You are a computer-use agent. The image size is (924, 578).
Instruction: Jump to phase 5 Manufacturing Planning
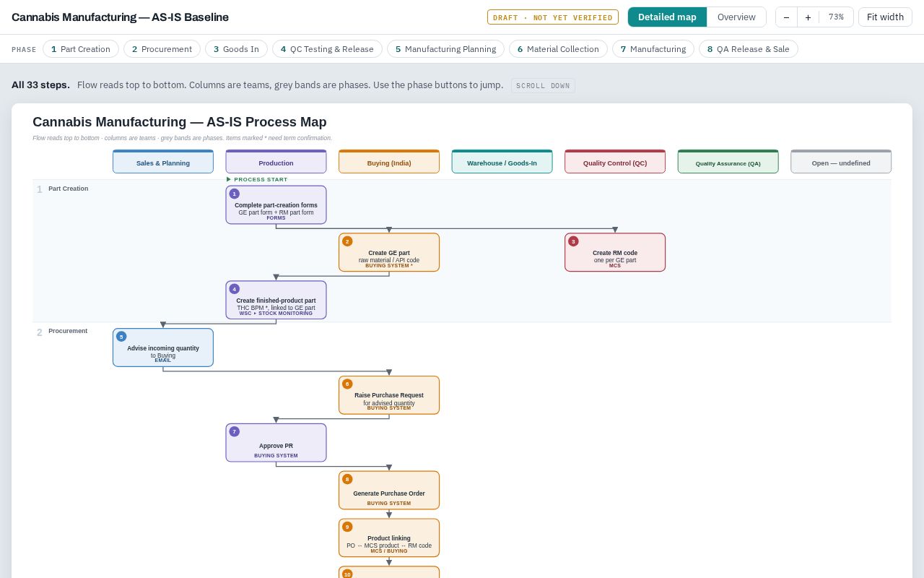(445, 49)
